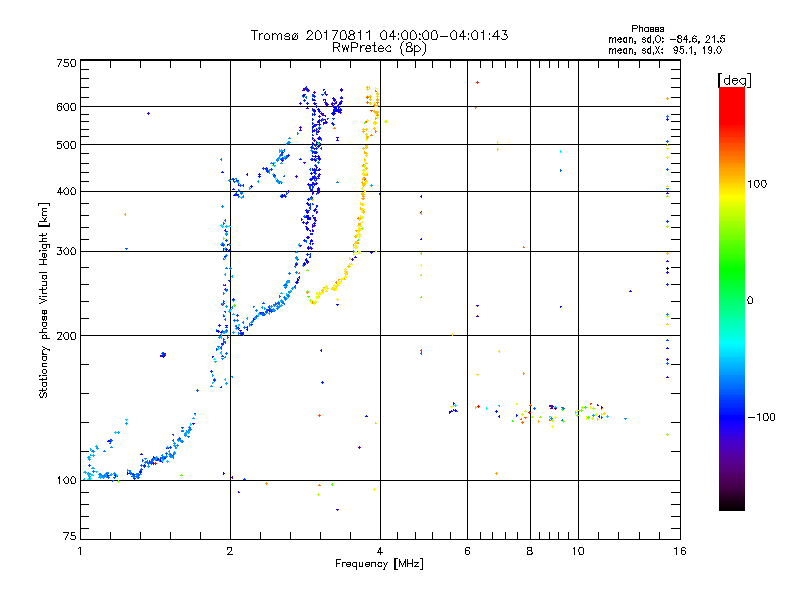Click the y-axis tick label '400'
This screenshot has width=800, height=600.
(66, 192)
